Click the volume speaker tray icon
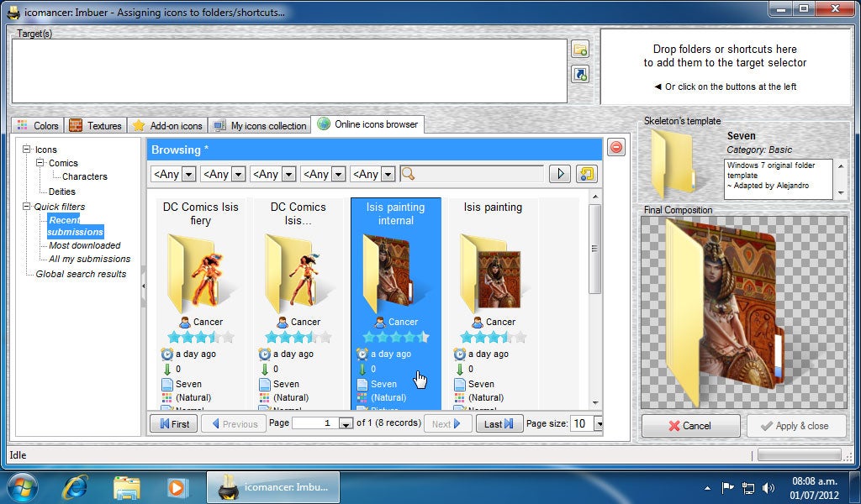Viewport: 861px width, 504px height. pos(769,487)
